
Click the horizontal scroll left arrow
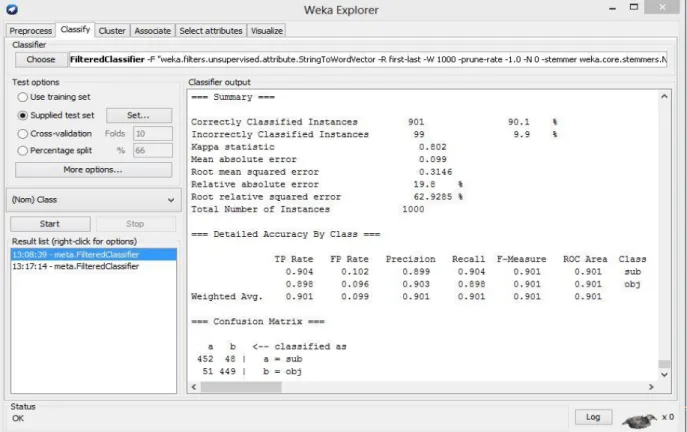pyautogui.click(x=194, y=387)
